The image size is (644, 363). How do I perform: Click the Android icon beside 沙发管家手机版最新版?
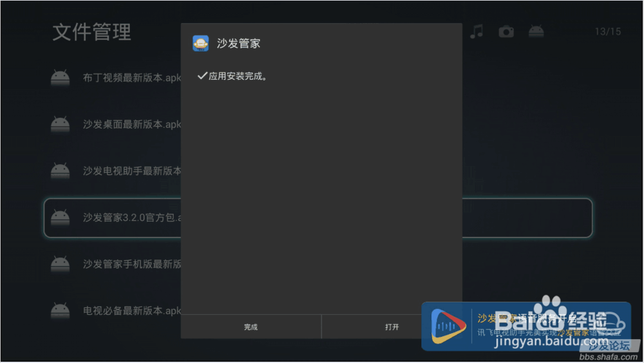60,264
